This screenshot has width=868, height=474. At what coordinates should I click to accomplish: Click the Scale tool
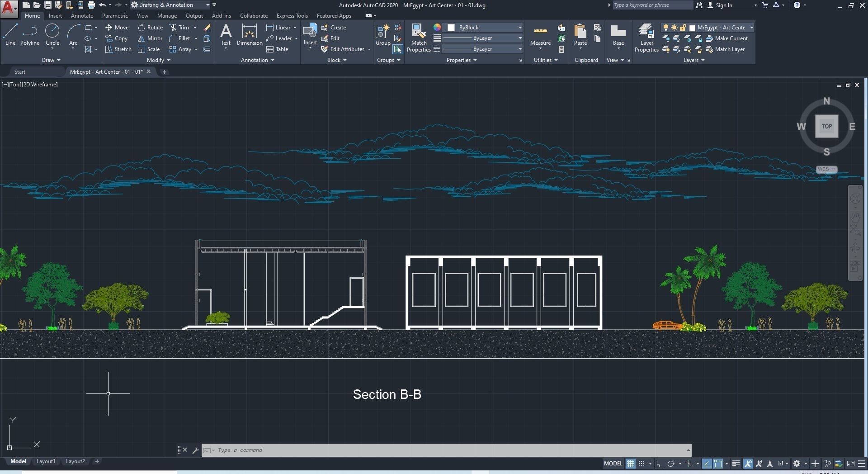[x=149, y=49]
